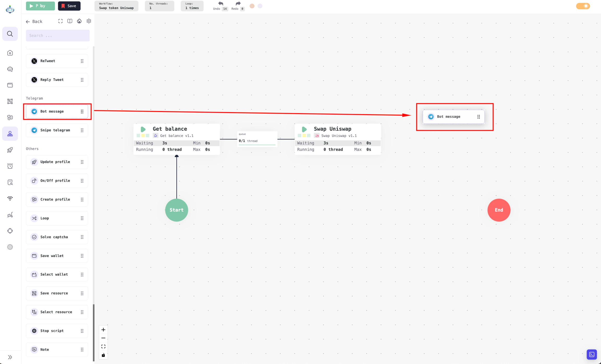Click the split panel layout icon
Image resolution: width=601 pixels, height=364 pixels.
pos(70,21)
